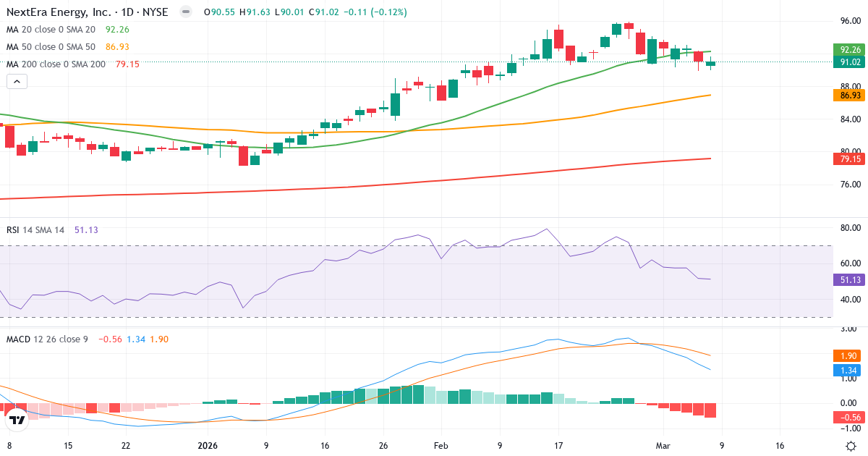Click the RSI 14 SMA 14 legend
Image resolution: width=868 pixels, height=456 pixels.
coord(33,229)
